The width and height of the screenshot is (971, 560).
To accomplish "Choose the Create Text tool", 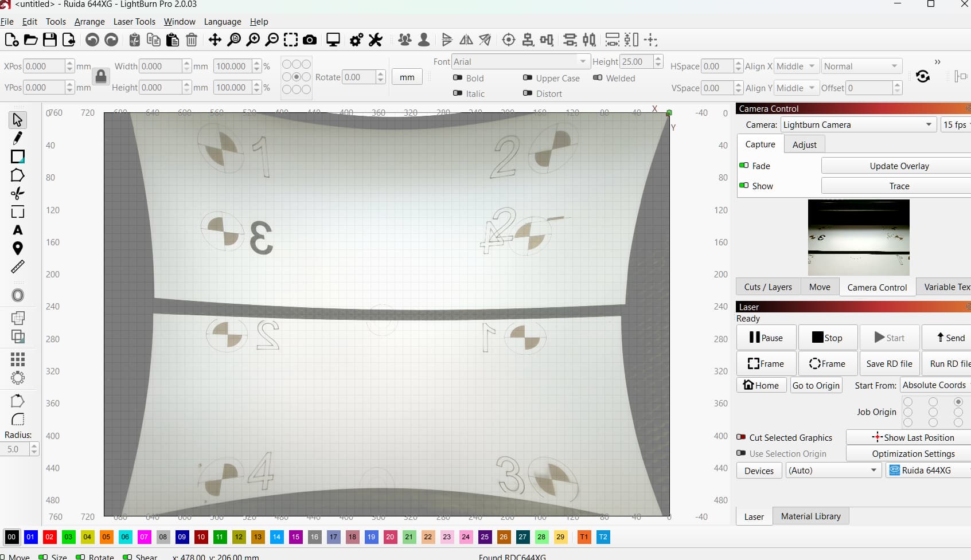I will click(17, 230).
